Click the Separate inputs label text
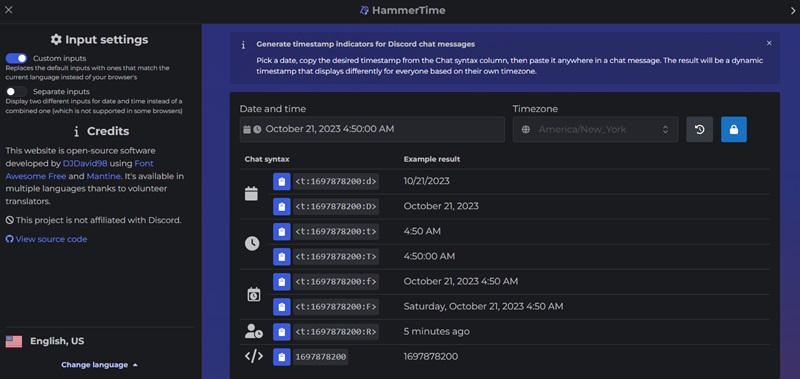 pos(61,92)
